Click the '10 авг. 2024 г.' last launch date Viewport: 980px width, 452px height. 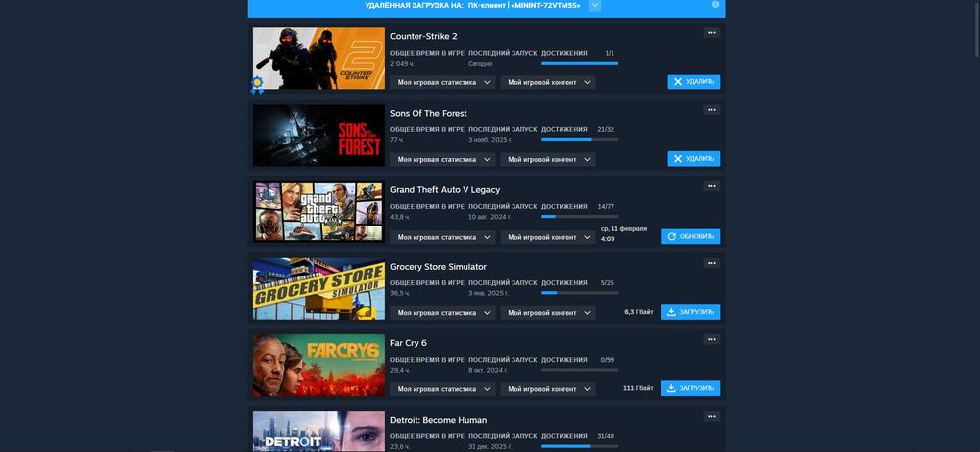click(x=490, y=217)
